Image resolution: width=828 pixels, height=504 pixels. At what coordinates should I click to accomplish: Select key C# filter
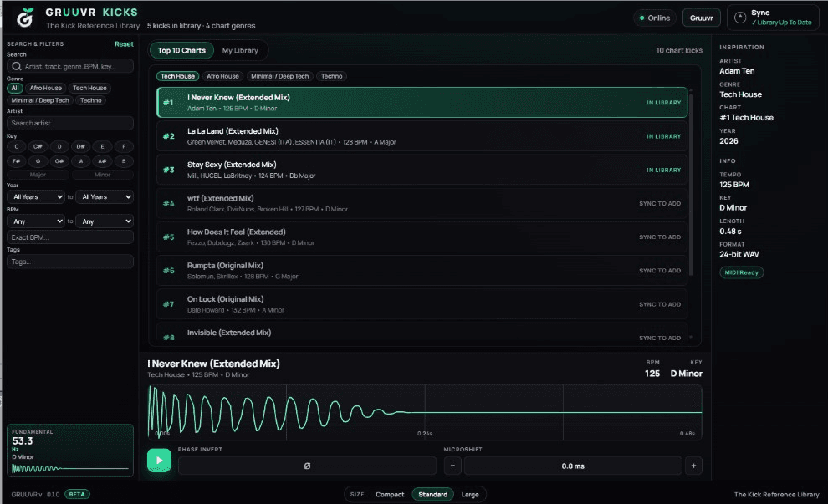pos(38,147)
